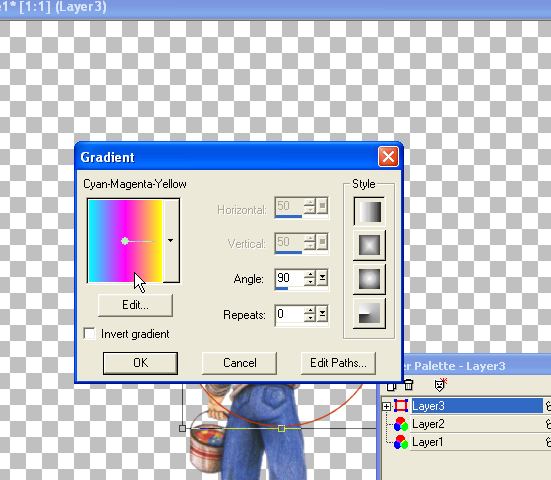The width and height of the screenshot is (551, 480).
Task: Click the delete layer trash icon
Action: point(408,385)
